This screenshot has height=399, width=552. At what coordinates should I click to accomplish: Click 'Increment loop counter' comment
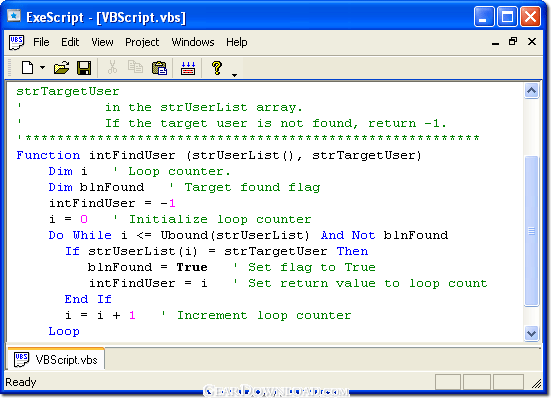click(264, 316)
